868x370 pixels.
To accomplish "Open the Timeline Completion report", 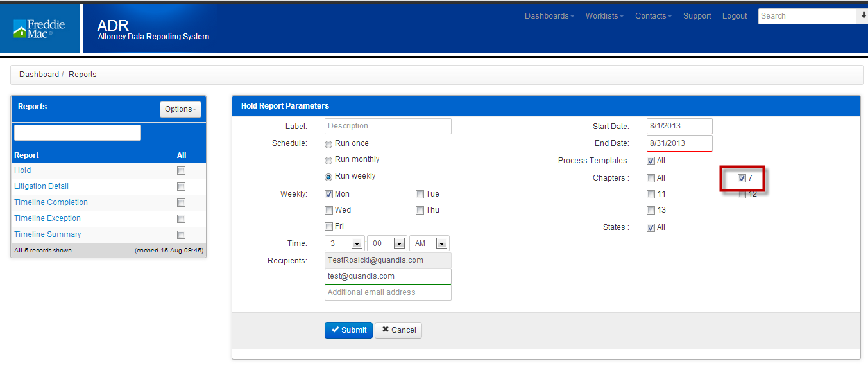I will coord(51,202).
